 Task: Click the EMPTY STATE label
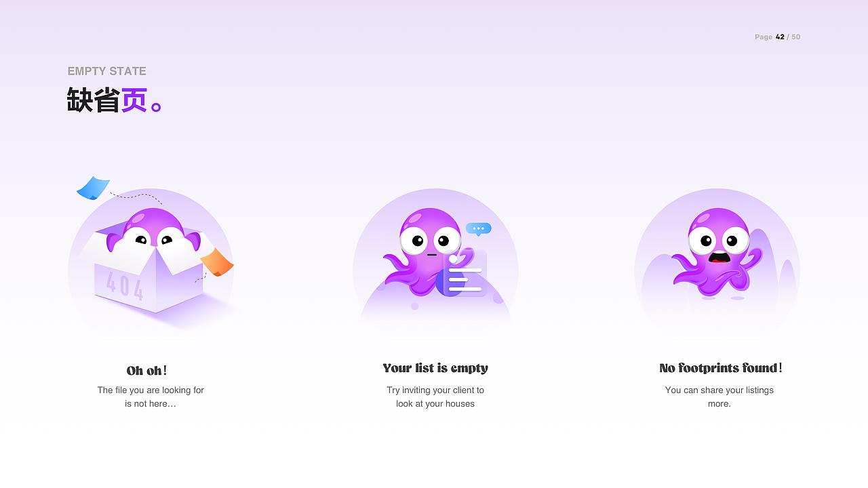coord(106,71)
